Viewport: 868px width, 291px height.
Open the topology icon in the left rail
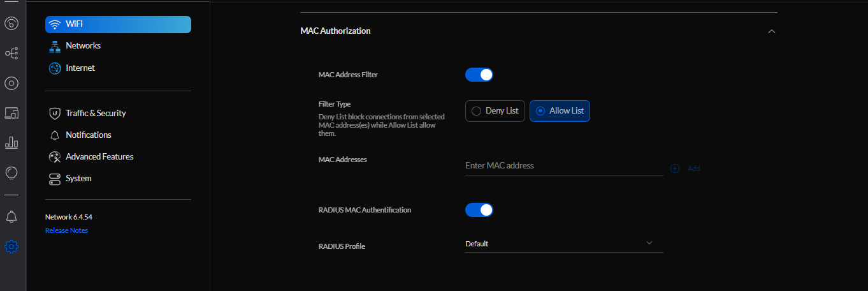tap(11, 53)
